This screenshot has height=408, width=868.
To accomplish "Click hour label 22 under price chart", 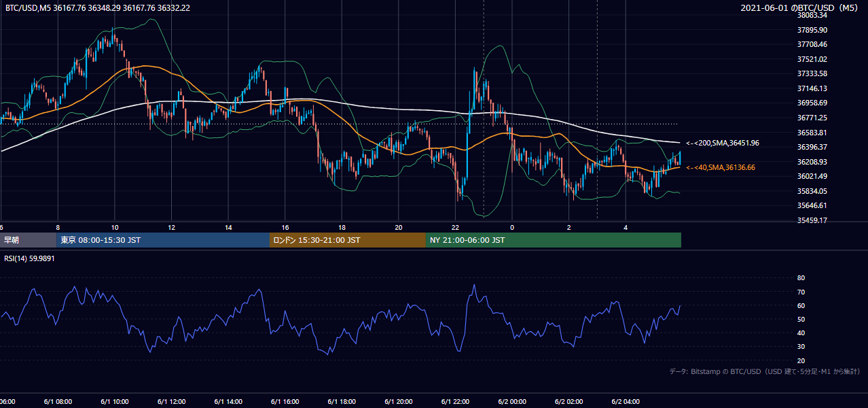I will [x=455, y=227].
